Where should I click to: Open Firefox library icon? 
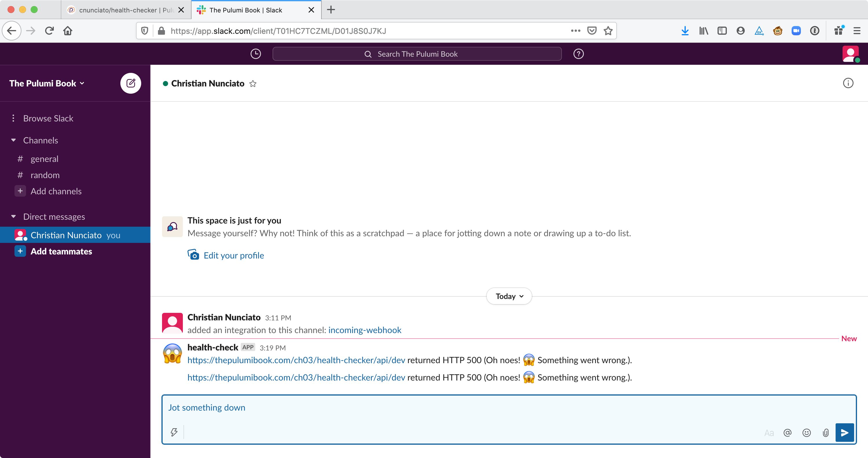pos(704,31)
